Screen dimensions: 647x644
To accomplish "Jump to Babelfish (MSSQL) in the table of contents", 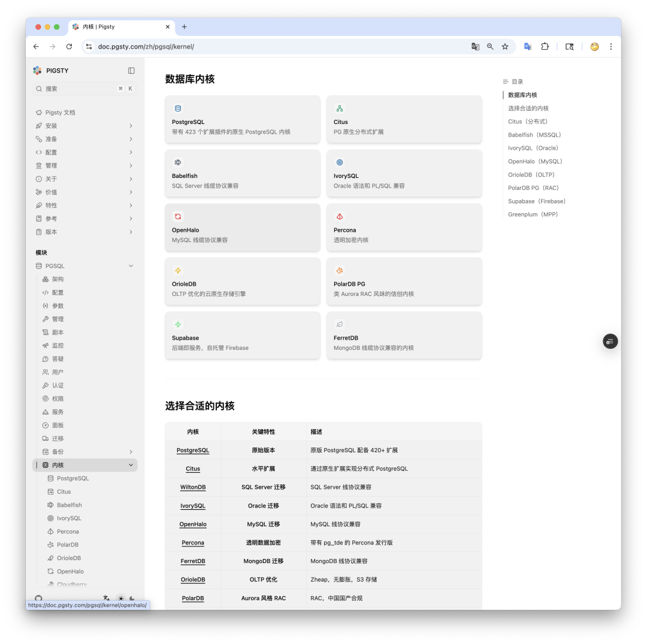I will point(534,135).
